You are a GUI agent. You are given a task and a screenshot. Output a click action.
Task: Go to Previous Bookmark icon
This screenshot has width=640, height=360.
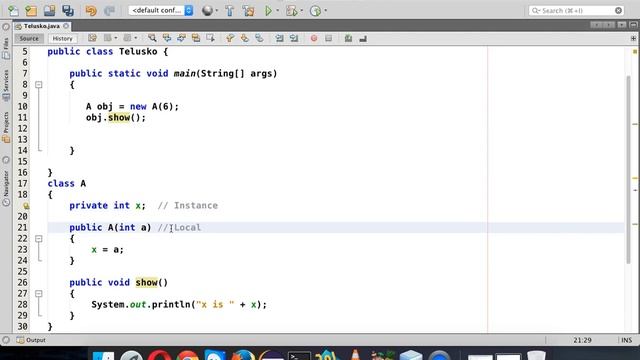tap(230, 38)
